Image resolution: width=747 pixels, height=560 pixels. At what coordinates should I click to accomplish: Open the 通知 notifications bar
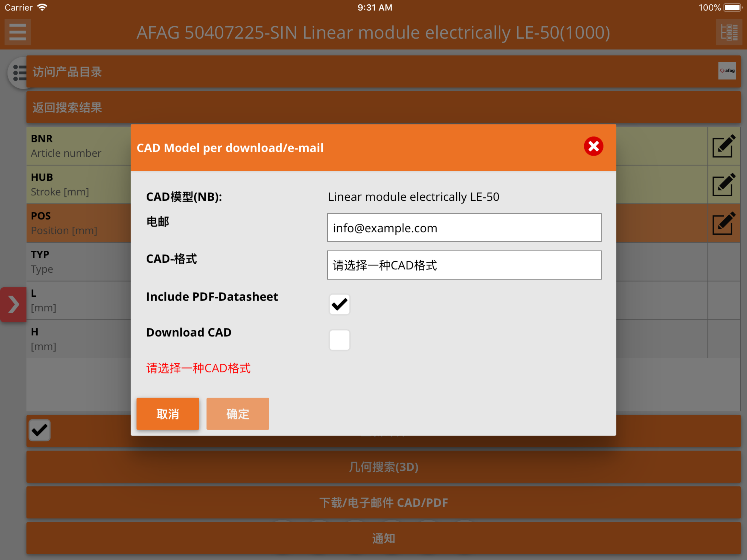(x=384, y=538)
